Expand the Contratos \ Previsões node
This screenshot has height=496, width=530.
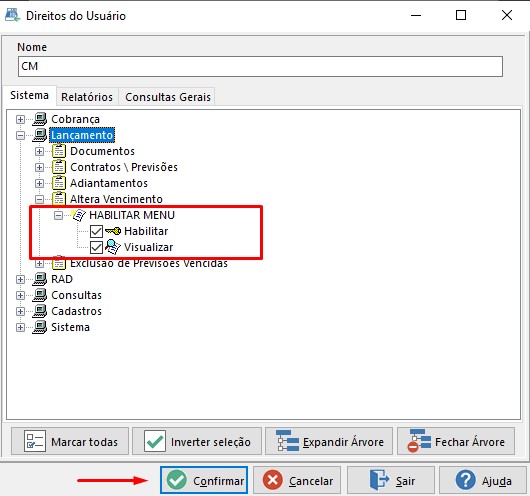click(39, 167)
